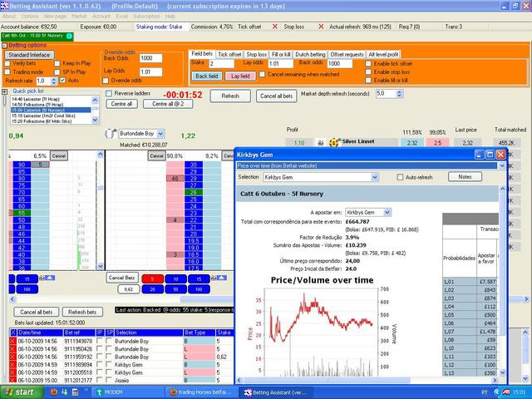The height and width of the screenshot is (399, 532).
Task: Open the Burtondale Boy selection dropdown
Action: [x=160, y=134]
